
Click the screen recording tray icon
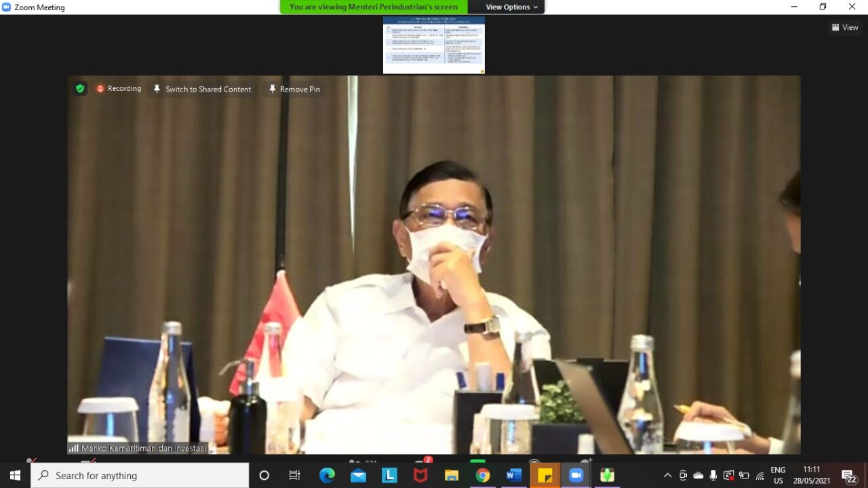[729, 476]
